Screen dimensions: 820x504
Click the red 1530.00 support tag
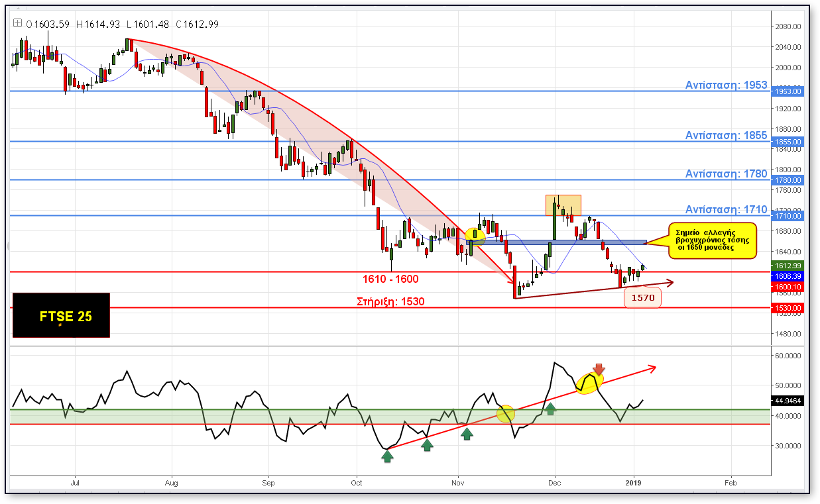pos(788,308)
